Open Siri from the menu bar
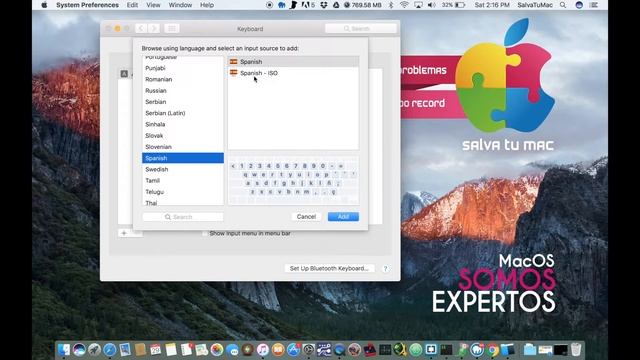 pos(579,5)
